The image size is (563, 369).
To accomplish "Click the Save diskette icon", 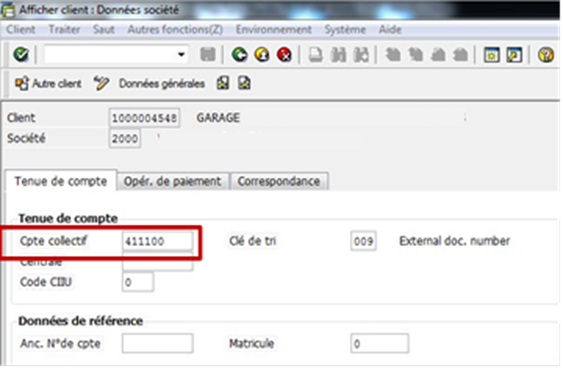I will click(208, 55).
